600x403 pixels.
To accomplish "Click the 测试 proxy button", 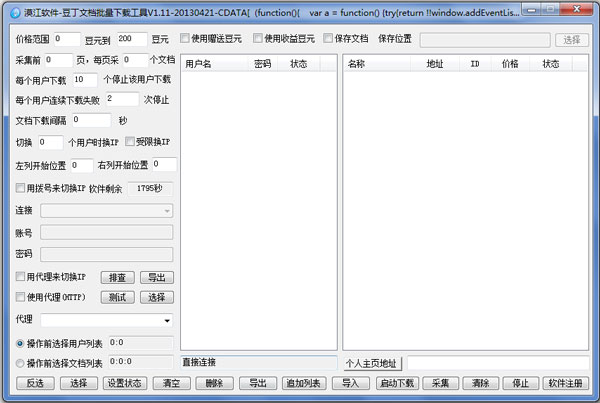I will pos(117,297).
